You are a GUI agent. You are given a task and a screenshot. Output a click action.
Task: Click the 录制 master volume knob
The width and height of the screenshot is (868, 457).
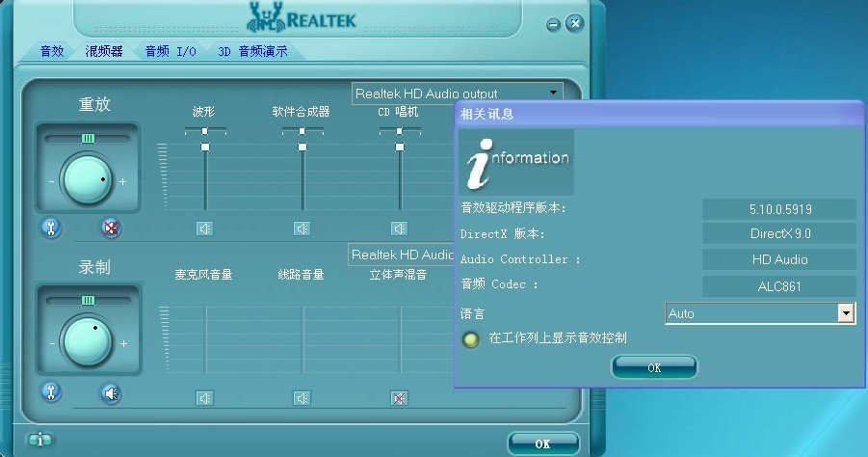click(88, 341)
